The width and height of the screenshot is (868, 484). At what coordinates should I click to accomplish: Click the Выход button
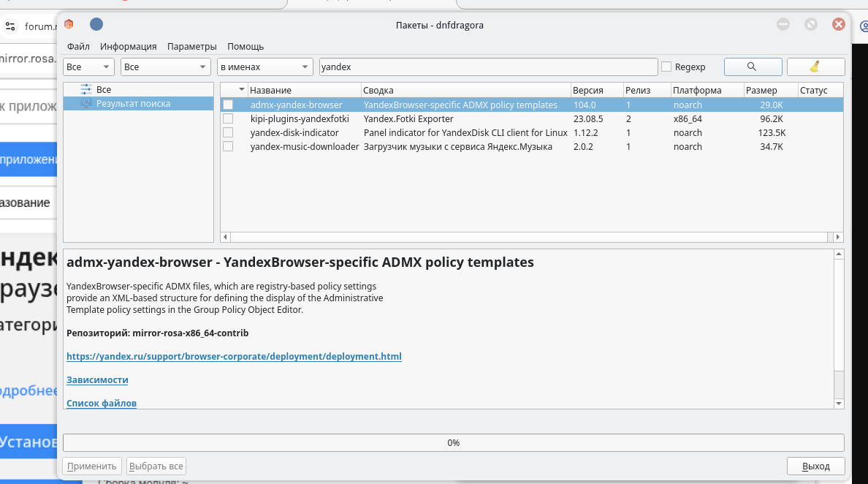(x=816, y=466)
